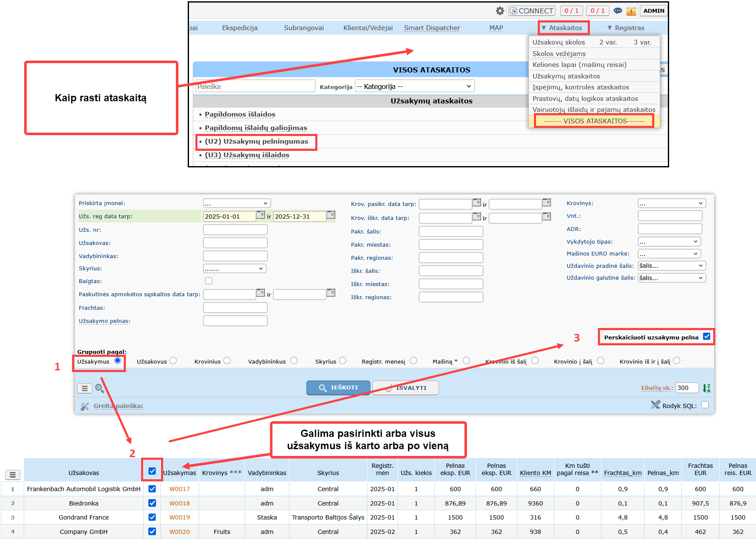756x539 pixels.
Task: Click the Užsakovas filter input field
Action: pyautogui.click(x=235, y=243)
